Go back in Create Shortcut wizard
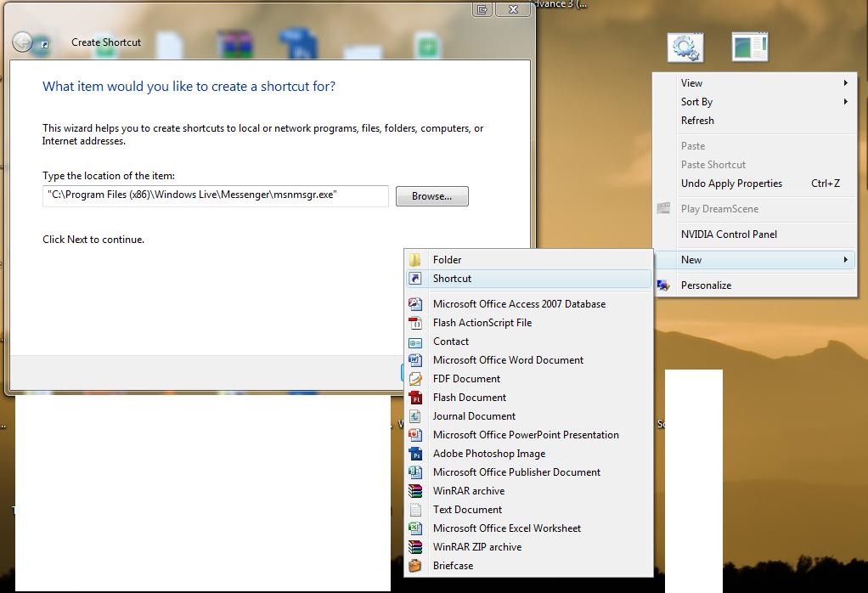Viewport: 868px width, 593px height. click(23, 42)
